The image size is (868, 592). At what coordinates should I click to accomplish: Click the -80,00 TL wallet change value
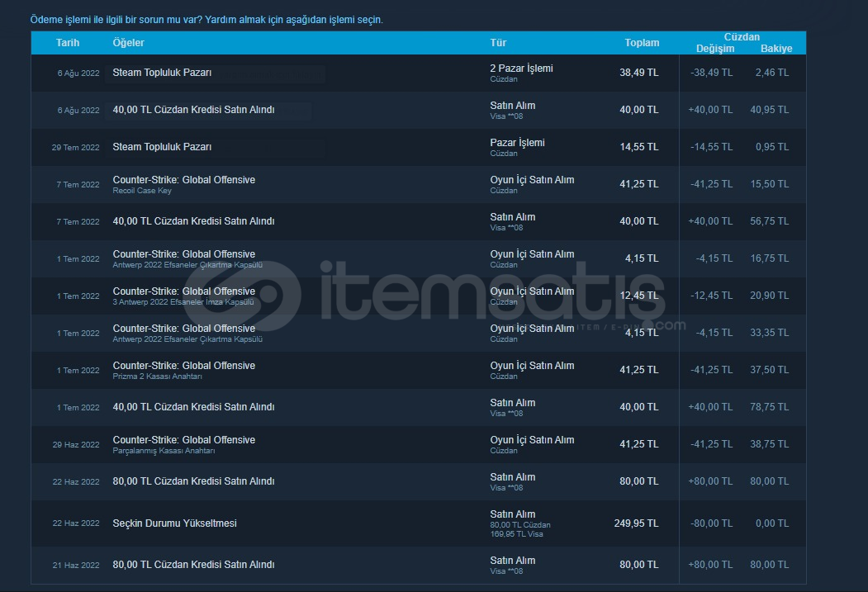tap(711, 523)
